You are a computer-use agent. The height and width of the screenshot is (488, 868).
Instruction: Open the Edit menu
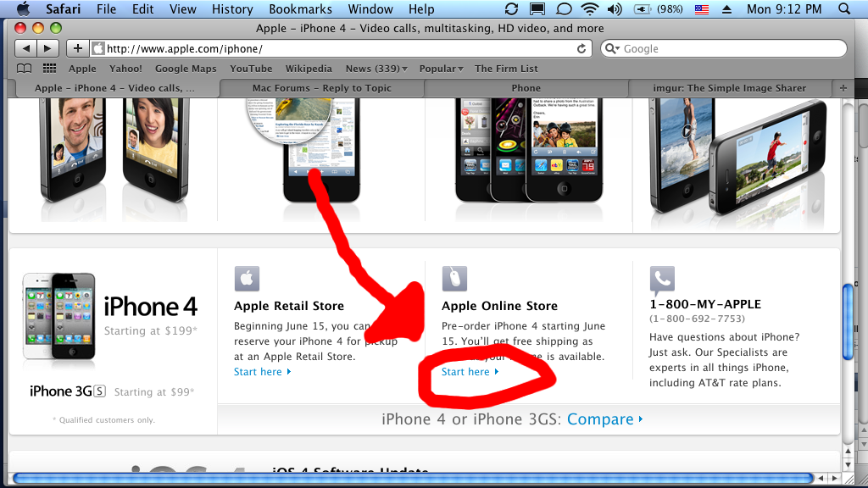142,8
